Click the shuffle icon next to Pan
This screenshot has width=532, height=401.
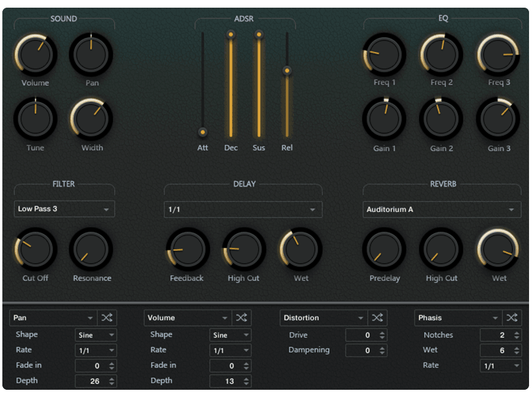coord(107,318)
